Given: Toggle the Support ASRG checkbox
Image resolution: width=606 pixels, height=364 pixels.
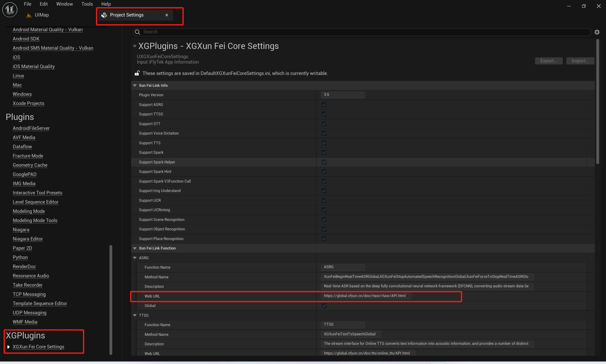Looking at the screenshot, I should point(324,105).
